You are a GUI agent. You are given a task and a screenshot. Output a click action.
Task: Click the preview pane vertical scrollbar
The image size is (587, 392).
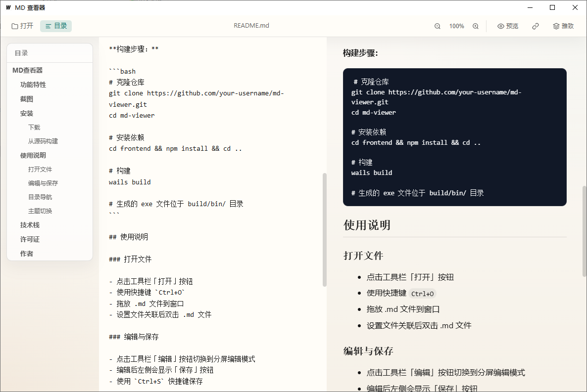tap(584, 231)
